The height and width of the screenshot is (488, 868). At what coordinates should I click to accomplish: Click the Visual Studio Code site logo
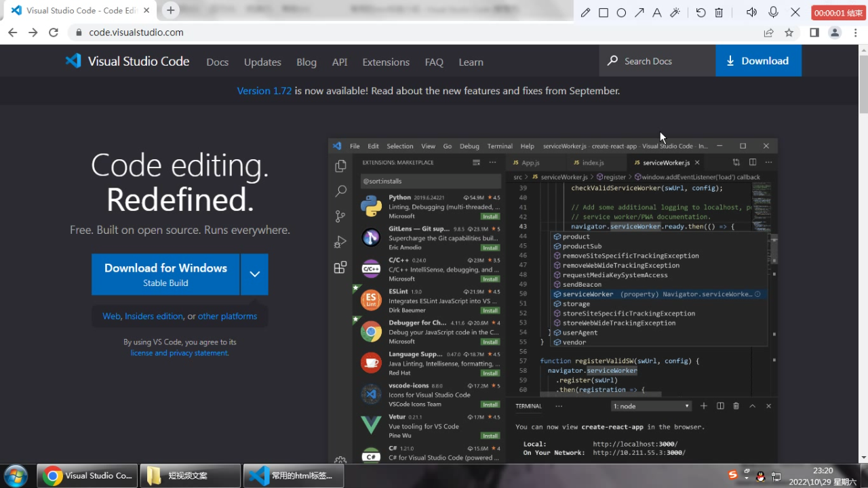127,61
